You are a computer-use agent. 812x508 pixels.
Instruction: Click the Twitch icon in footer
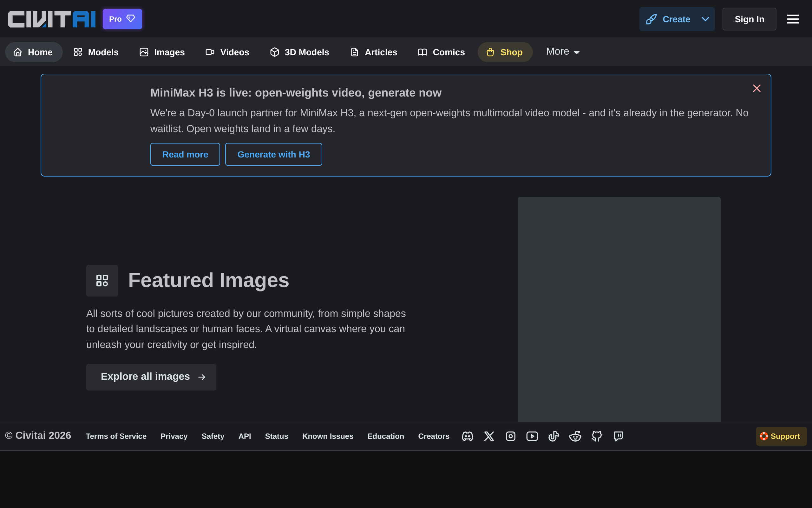click(x=618, y=436)
